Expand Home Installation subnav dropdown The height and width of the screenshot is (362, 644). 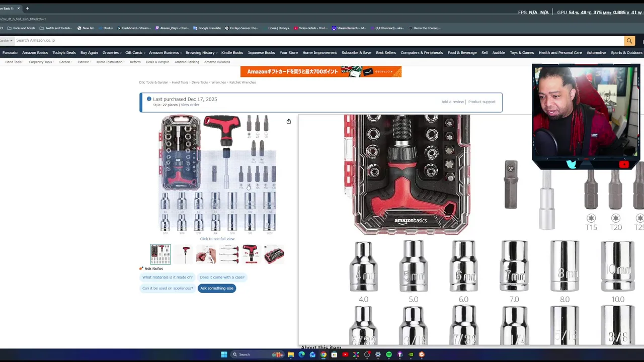point(111,62)
